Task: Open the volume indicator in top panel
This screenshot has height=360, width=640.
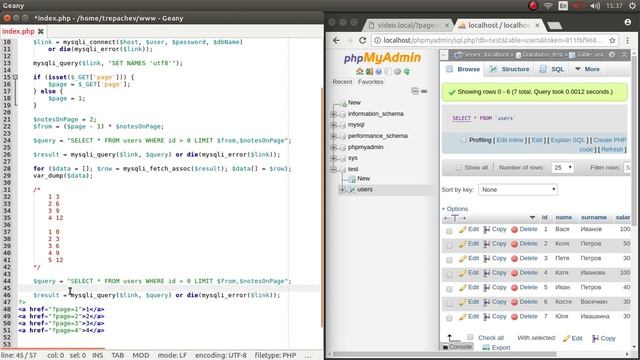Action: coord(595,6)
